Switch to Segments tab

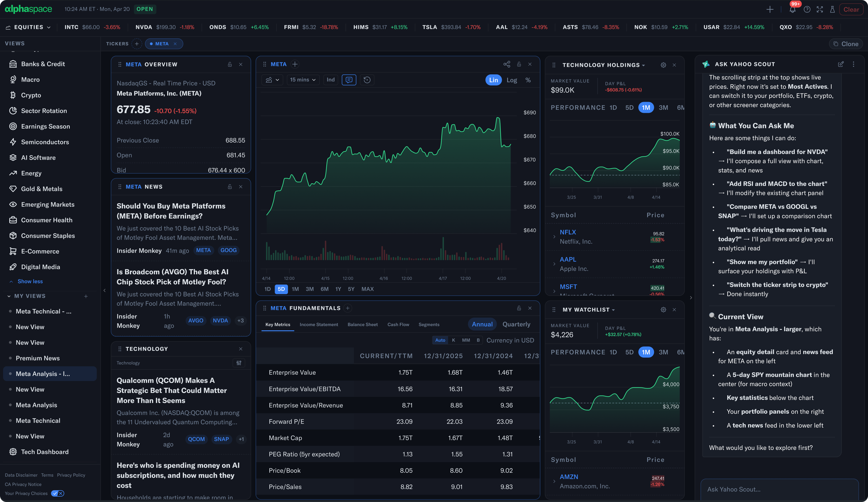tap(429, 325)
